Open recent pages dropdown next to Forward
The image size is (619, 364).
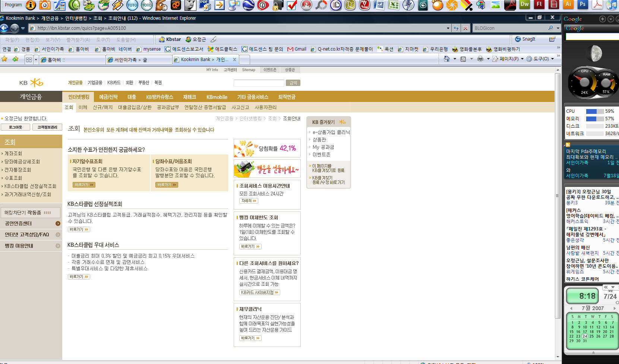(x=23, y=28)
